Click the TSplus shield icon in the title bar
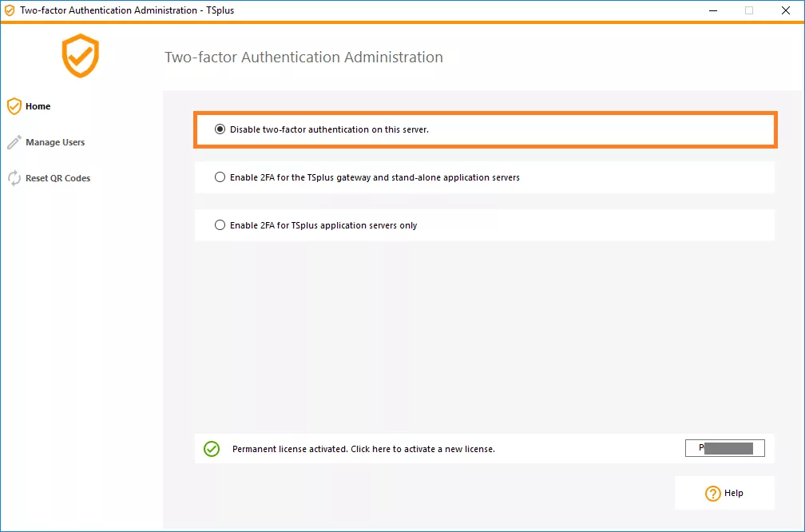Viewport: 805px width, 532px height. (10, 10)
